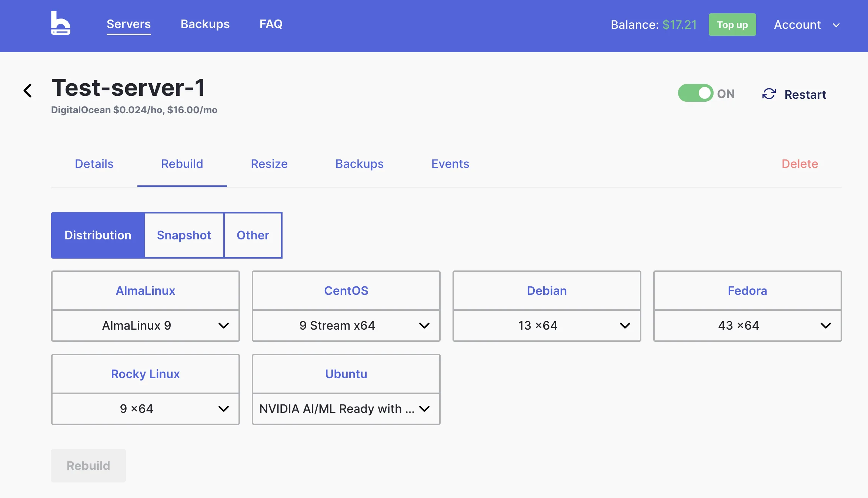Click the red Delete link

click(x=800, y=164)
